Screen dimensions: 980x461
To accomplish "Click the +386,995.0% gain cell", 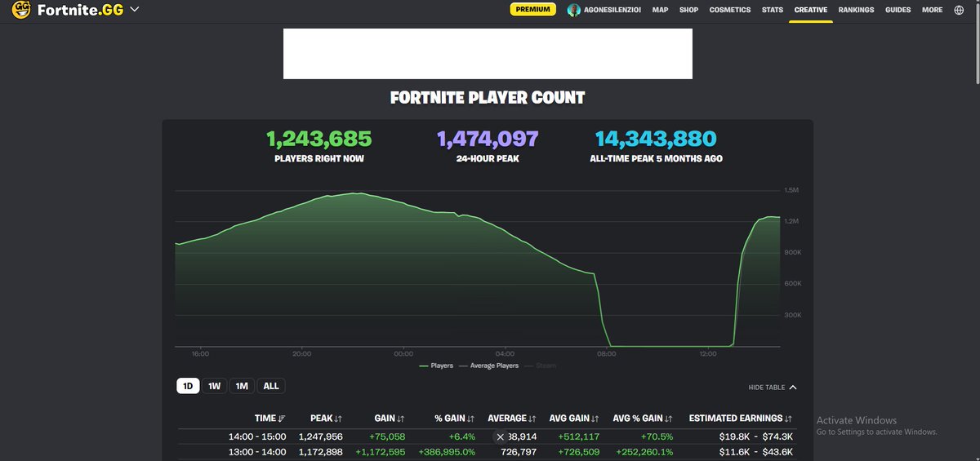I will [x=448, y=451].
